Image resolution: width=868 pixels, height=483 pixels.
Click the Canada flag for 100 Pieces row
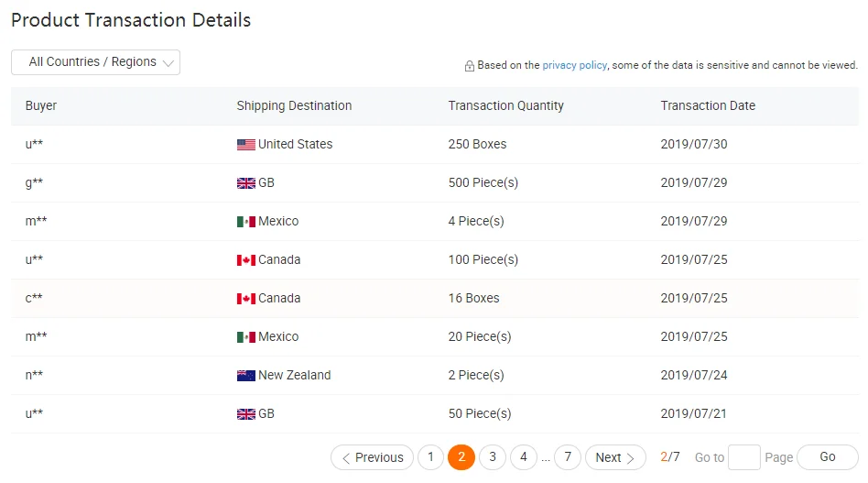pos(245,260)
